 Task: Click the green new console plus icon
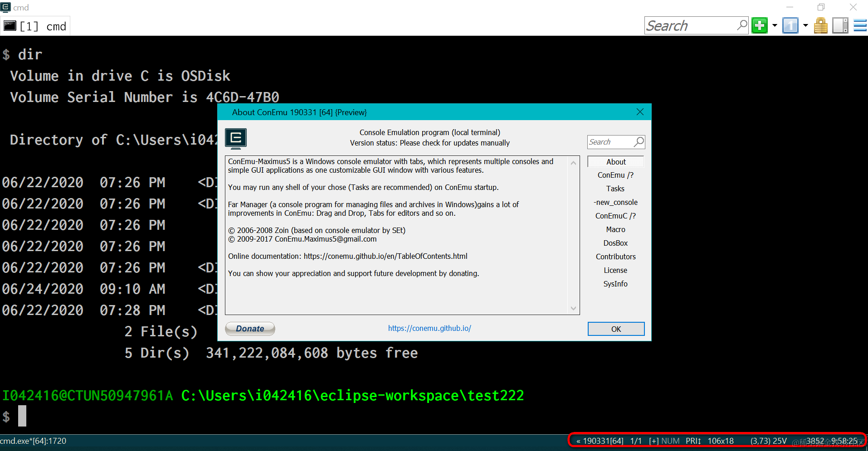(x=760, y=25)
